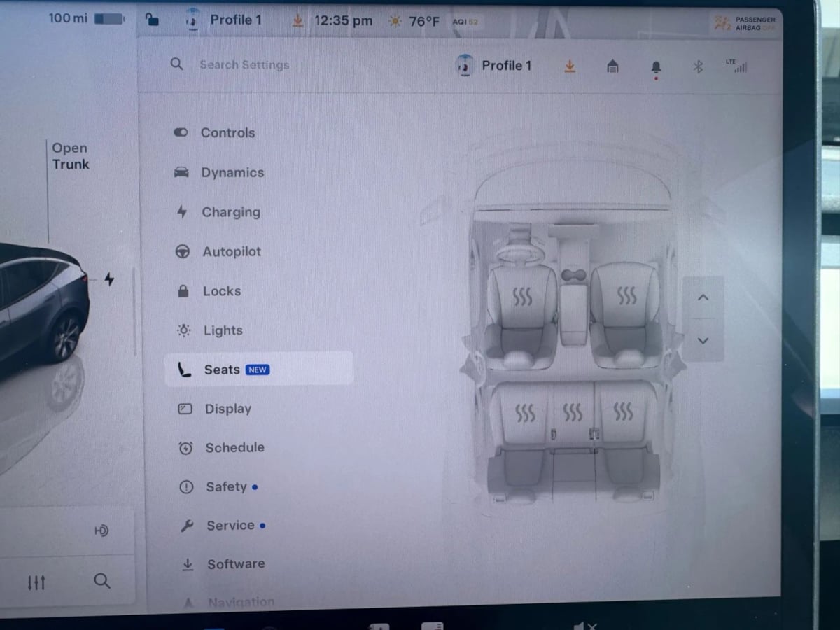
Task: Select the Autopilot menu item
Action: pyautogui.click(x=231, y=252)
